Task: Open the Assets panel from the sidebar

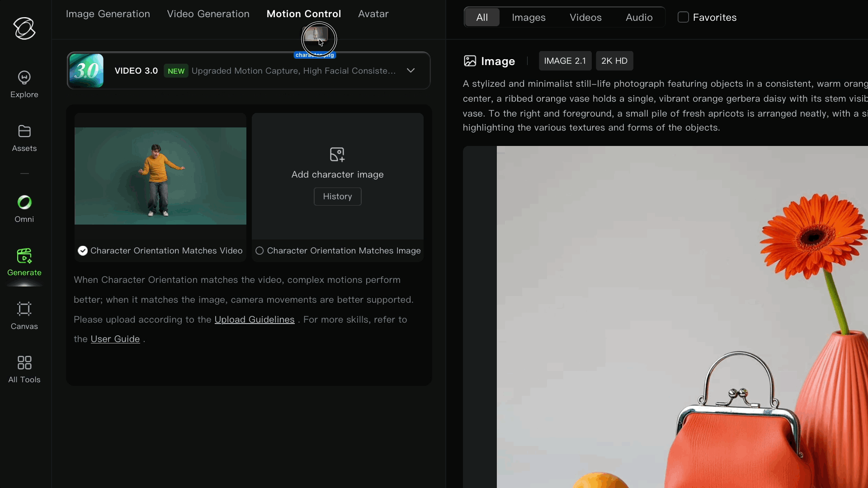Action: pos(24,138)
